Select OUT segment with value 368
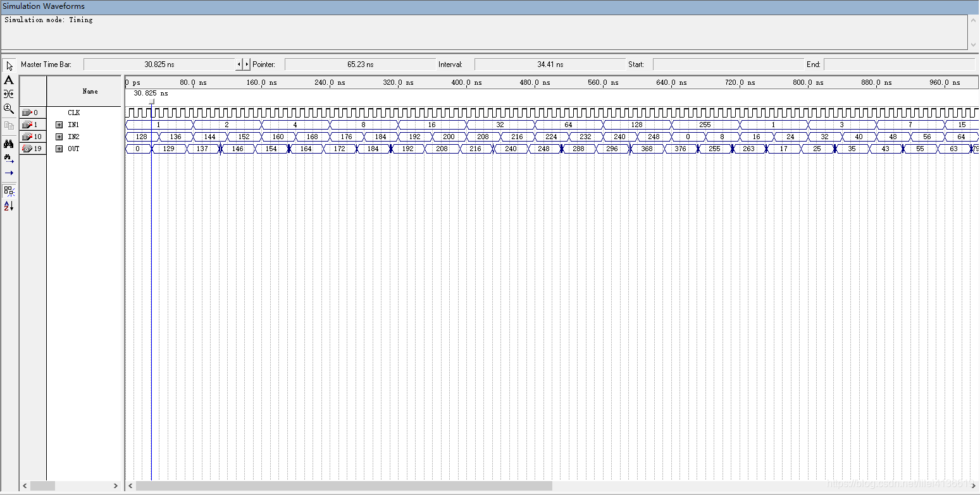This screenshot has height=495, width=980. coord(647,149)
